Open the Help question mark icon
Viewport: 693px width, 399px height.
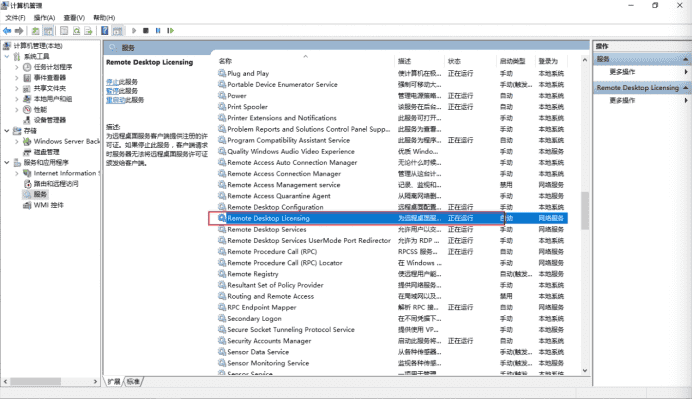coord(105,30)
